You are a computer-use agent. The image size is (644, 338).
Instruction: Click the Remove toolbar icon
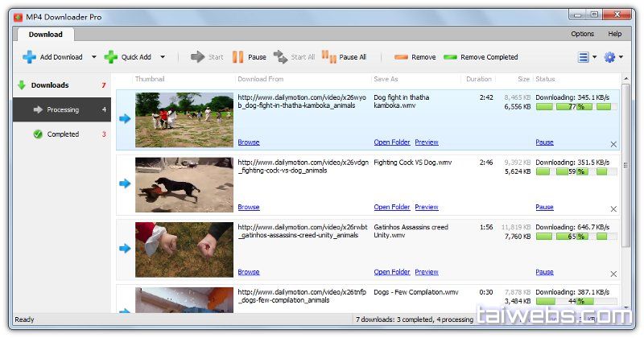[401, 57]
